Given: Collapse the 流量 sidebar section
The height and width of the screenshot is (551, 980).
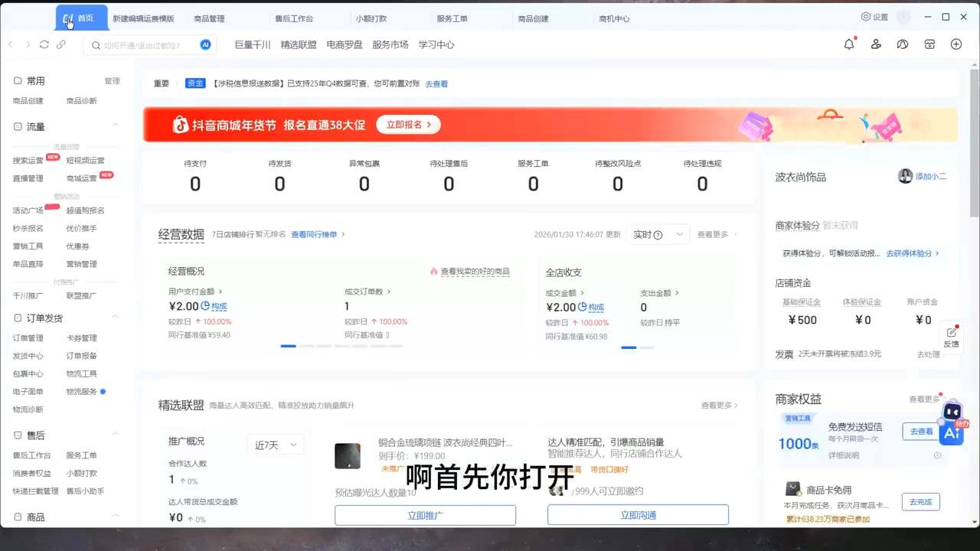Looking at the screenshot, I should click(116, 126).
